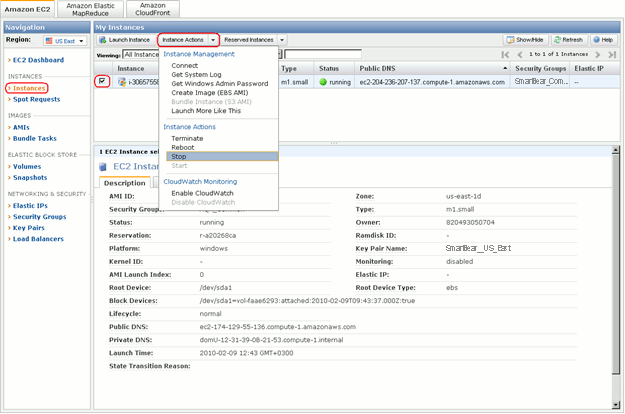This screenshot has height=414, width=625.
Task: Go to last page of instances
Action: tap(612, 55)
